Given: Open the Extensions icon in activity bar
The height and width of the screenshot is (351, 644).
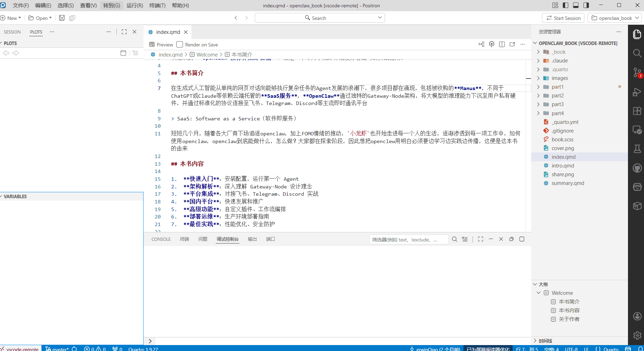Looking at the screenshot, I should click(637, 111).
